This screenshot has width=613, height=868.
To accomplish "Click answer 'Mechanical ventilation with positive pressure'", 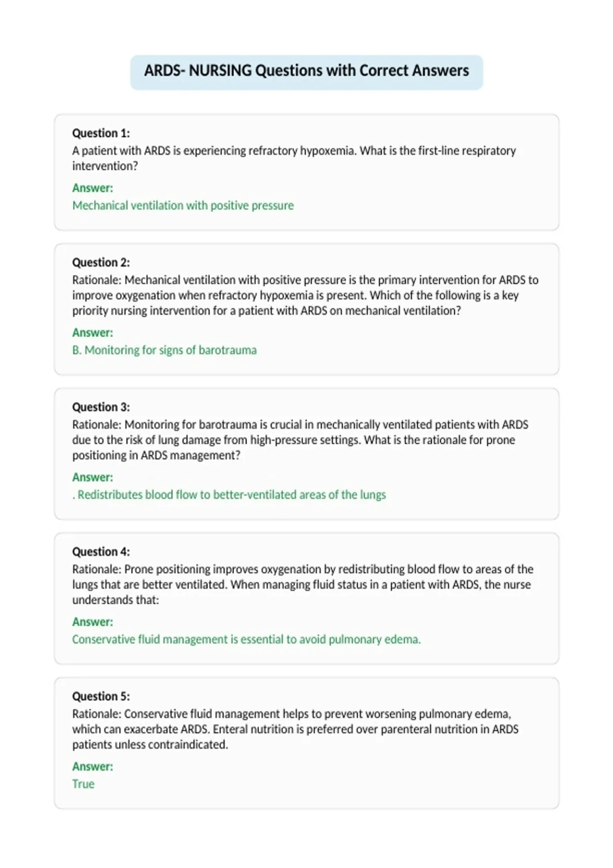I will pyautogui.click(x=183, y=205).
